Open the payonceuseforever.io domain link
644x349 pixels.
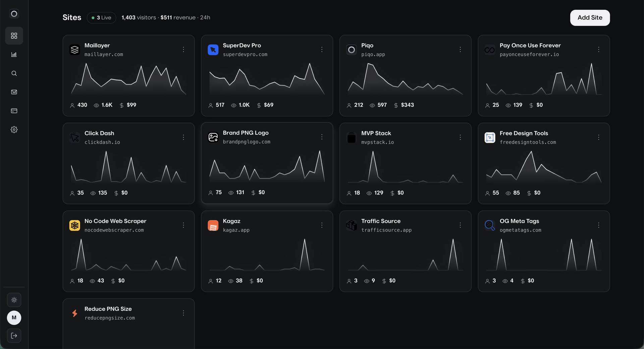[x=529, y=54]
